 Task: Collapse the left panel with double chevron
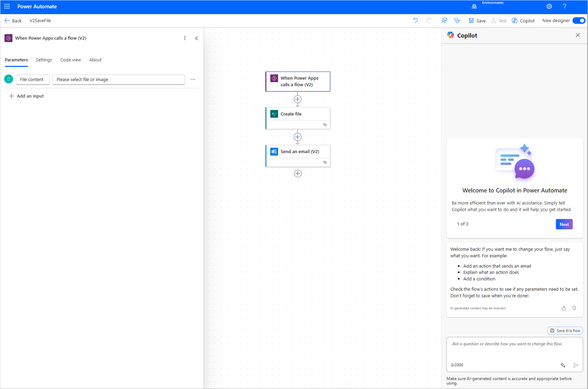point(196,38)
